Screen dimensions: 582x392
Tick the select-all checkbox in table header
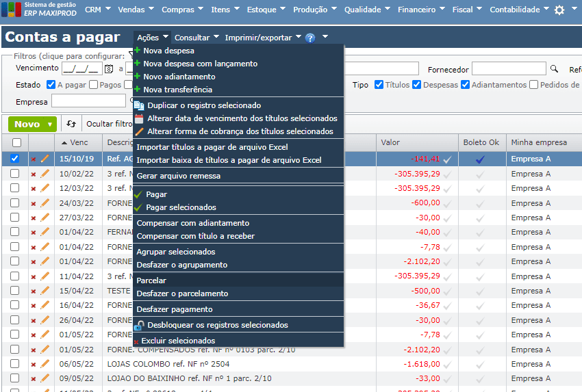pos(16,142)
